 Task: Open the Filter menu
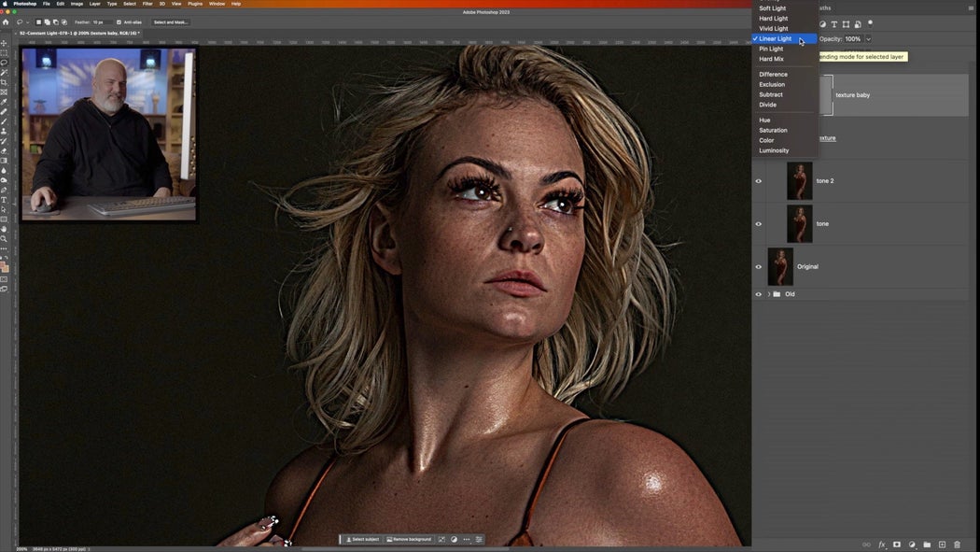click(147, 3)
